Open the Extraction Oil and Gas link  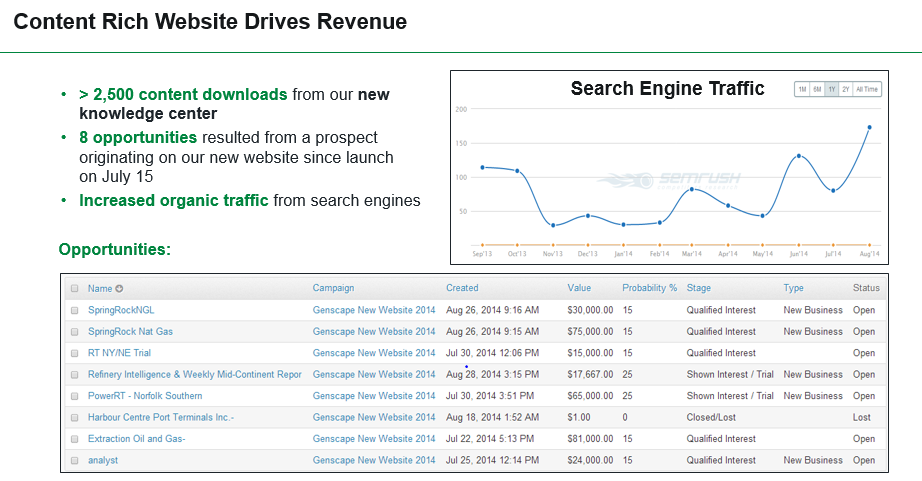coord(136,439)
